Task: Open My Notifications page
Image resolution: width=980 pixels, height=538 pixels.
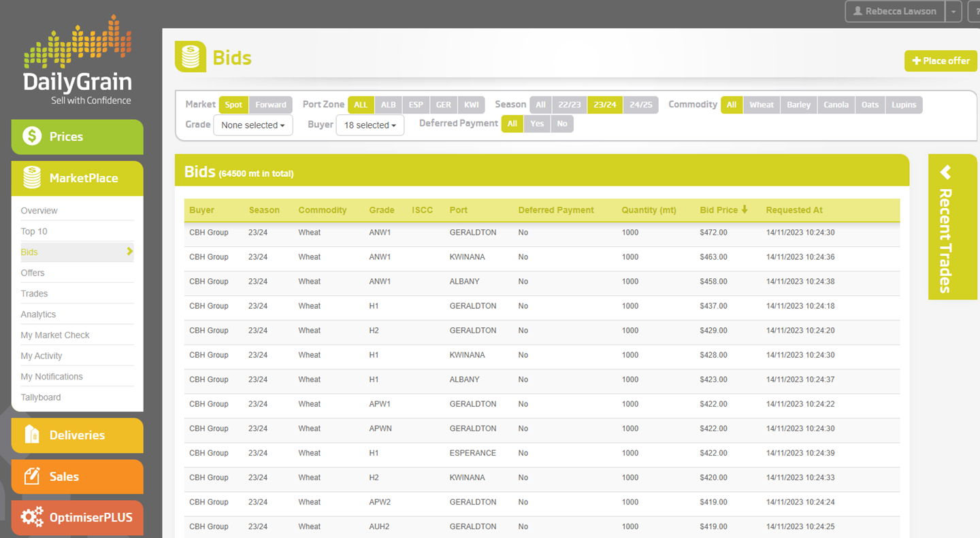Action: tap(52, 377)
